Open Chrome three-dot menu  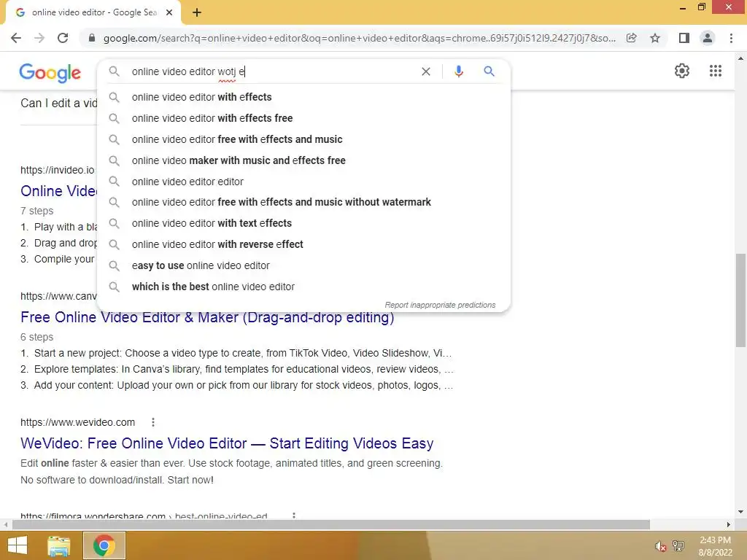(x=731, y=38)
